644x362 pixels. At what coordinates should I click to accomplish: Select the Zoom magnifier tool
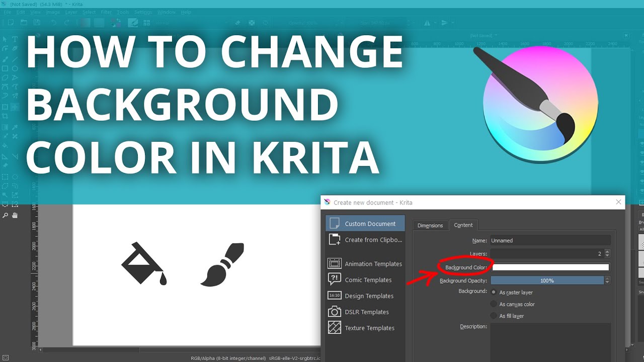click(5, 215)
